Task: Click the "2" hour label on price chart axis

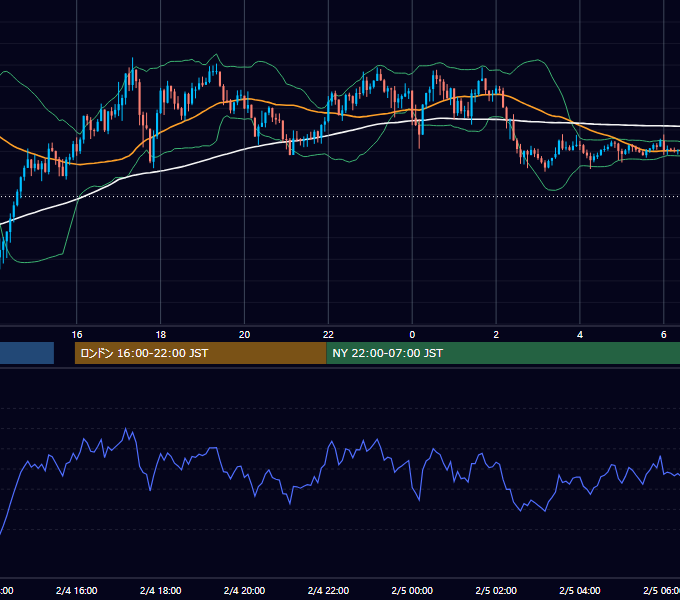Action: 496,335
